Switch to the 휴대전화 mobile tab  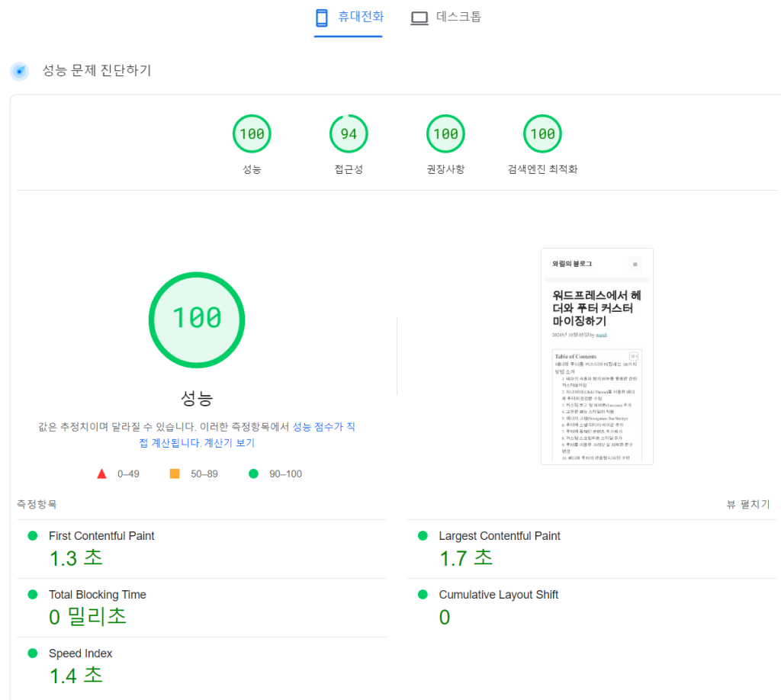tap(348, 18)
